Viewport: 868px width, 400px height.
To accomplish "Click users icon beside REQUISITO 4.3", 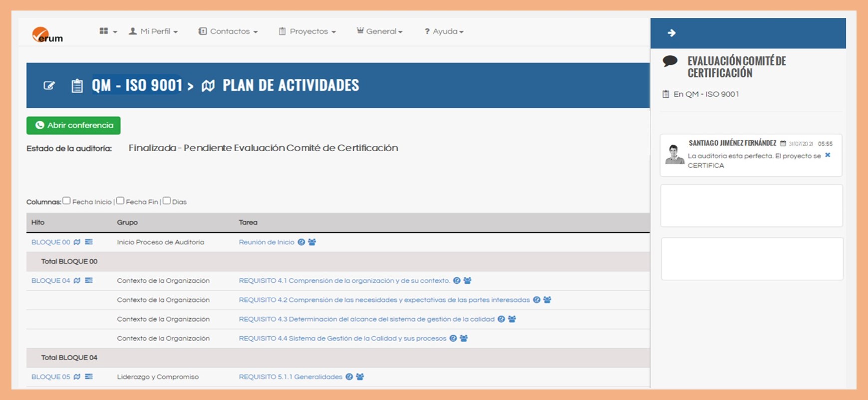I will coord(512,319).
